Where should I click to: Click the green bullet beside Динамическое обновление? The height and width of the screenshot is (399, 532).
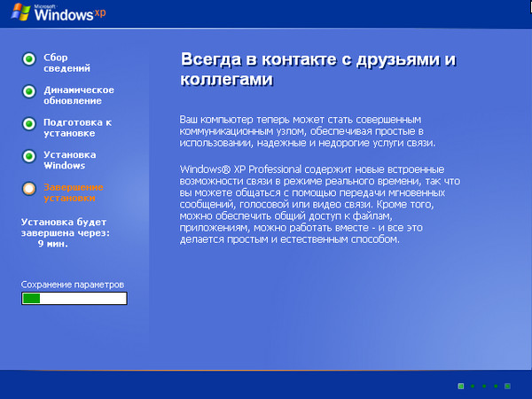tap(29, 91)
